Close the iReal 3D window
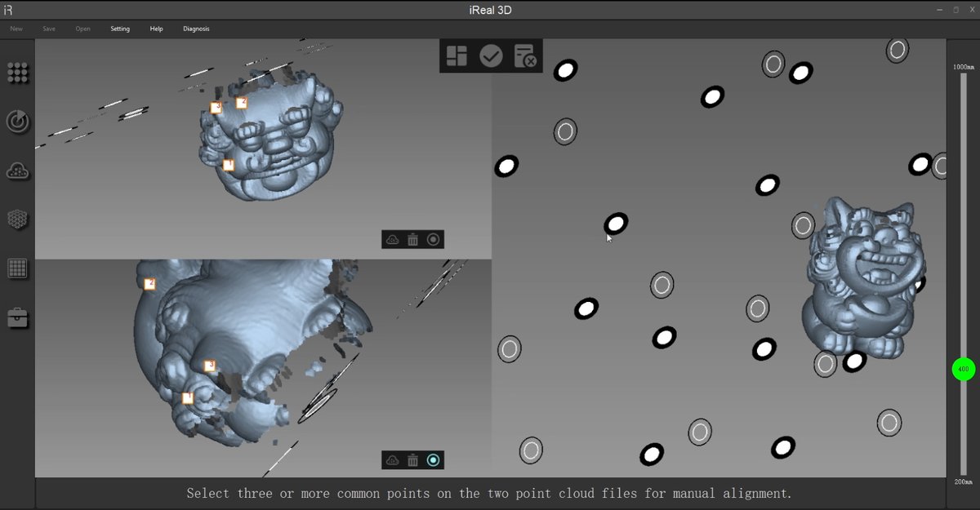Image resolution: width=980 pixels, height=510 pixels. [972, 10]
